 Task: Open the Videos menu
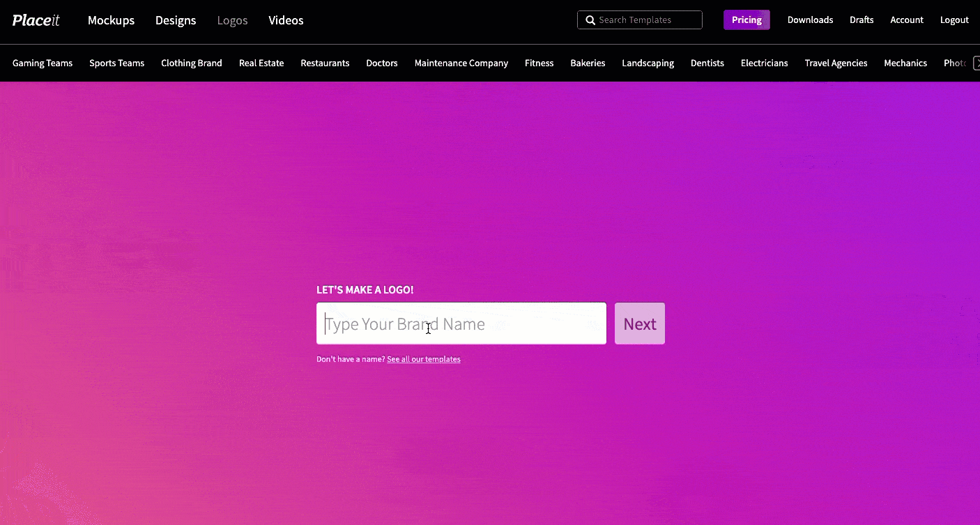point(286,20)
